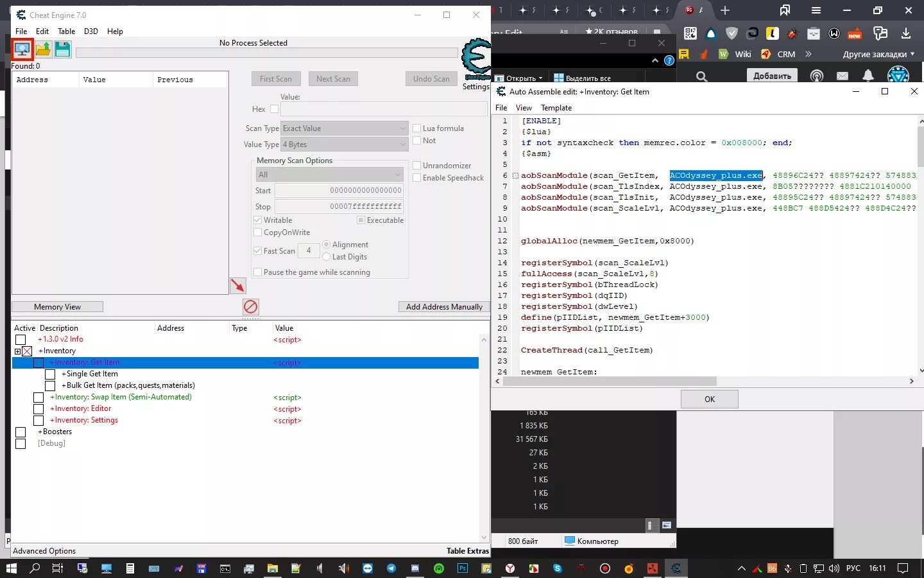Screen dimensions: 924x578
Task: Click the Task View taskbar icon
Action: 58,568
